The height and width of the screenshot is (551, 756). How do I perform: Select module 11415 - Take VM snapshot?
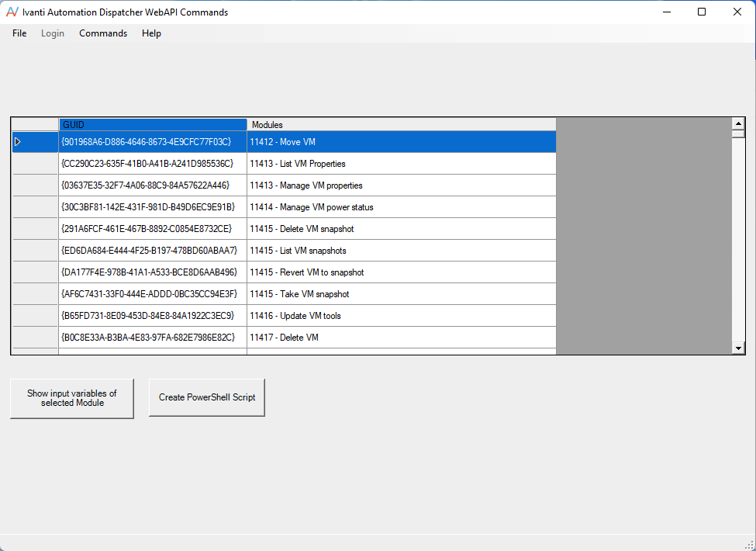tap(402, 294)
